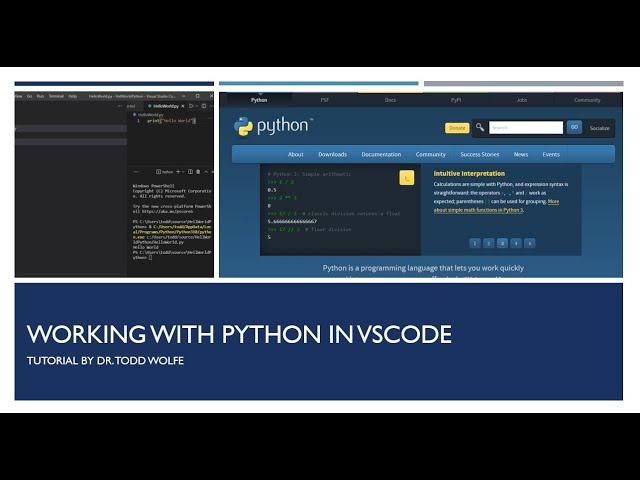Click the Working with Python in VSCode title
This screenshot has width=640, height=480.
[x=239, y=334]
